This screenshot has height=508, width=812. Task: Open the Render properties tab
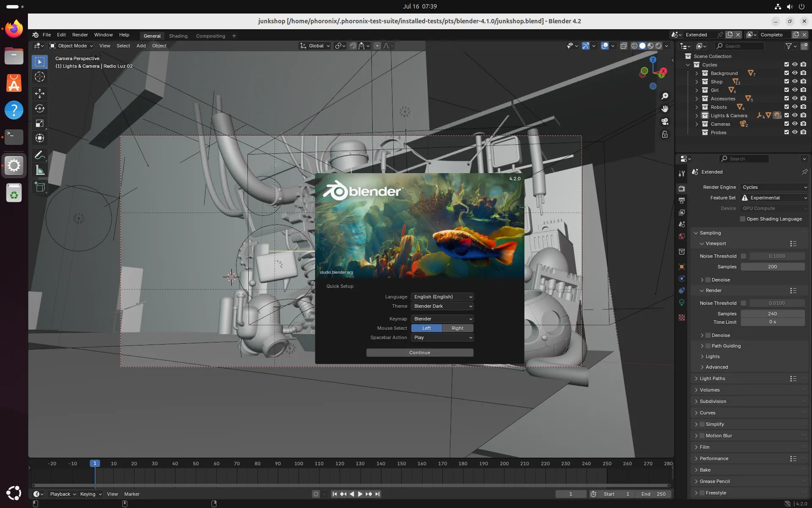[682, 188]
